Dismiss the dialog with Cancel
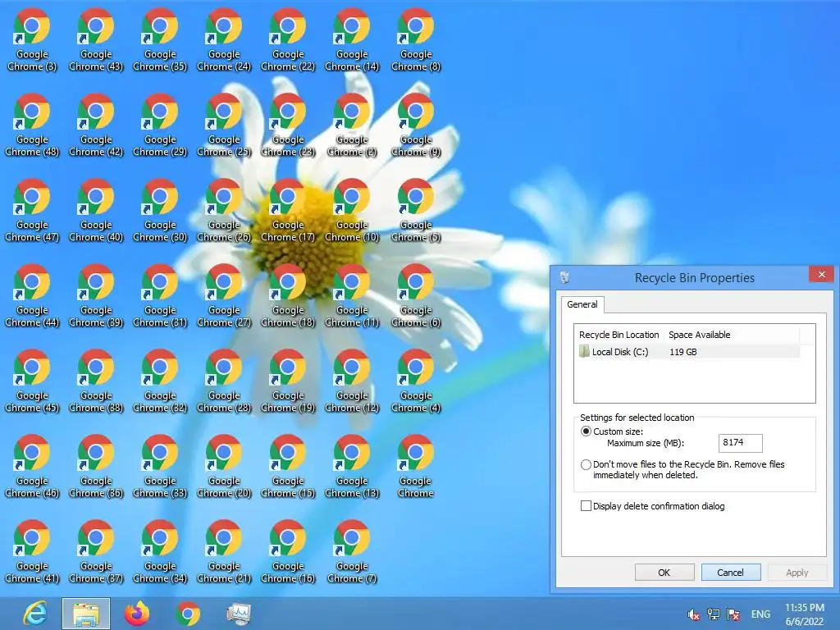This screenshot has width=840, height=630. point(731,573)
